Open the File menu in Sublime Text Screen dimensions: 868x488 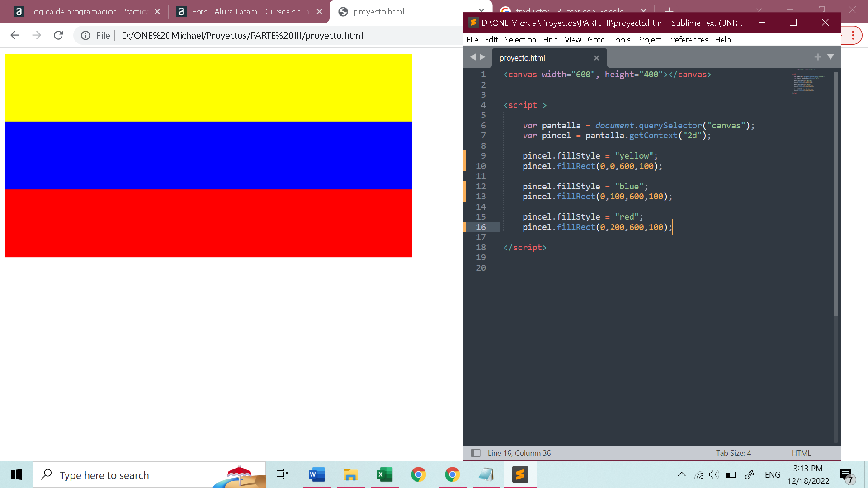coord(472,40)
